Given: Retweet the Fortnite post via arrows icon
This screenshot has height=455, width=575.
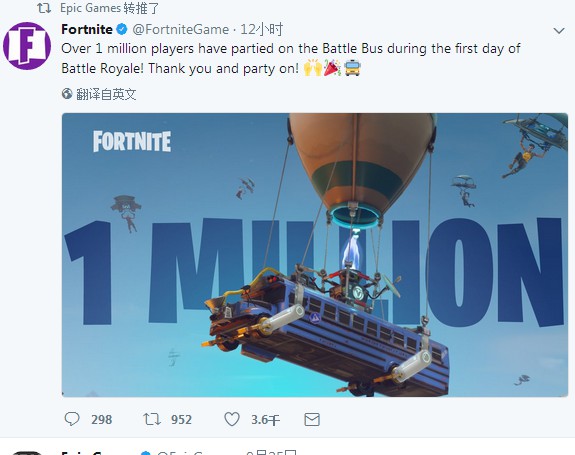Looking at the screenshot, I should [x=152, y=419].
